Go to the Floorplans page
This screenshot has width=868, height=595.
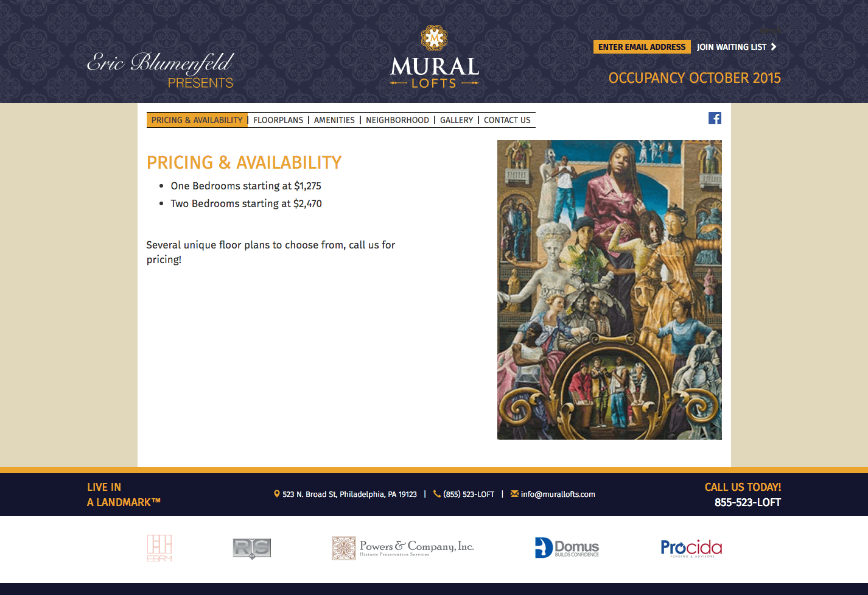pyautogui.click(x=278, y=120)
